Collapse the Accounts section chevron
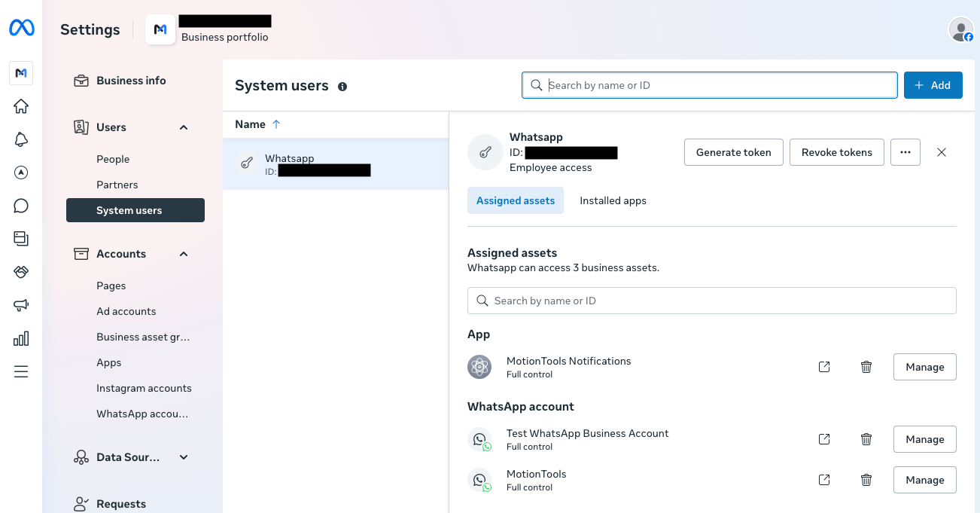This screenshot has height=513, width=980. coord(184,254)
